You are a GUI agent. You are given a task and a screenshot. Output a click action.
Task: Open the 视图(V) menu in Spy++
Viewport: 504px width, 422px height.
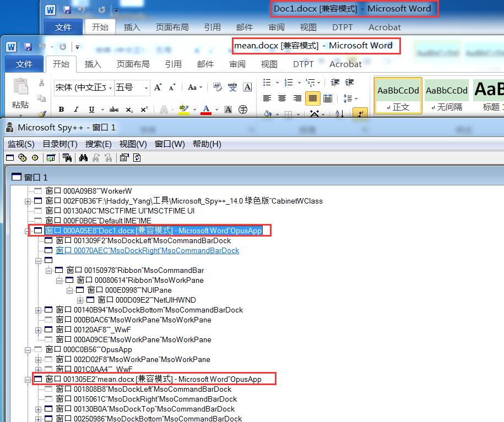pyautogui.click(x=133, y=144)
